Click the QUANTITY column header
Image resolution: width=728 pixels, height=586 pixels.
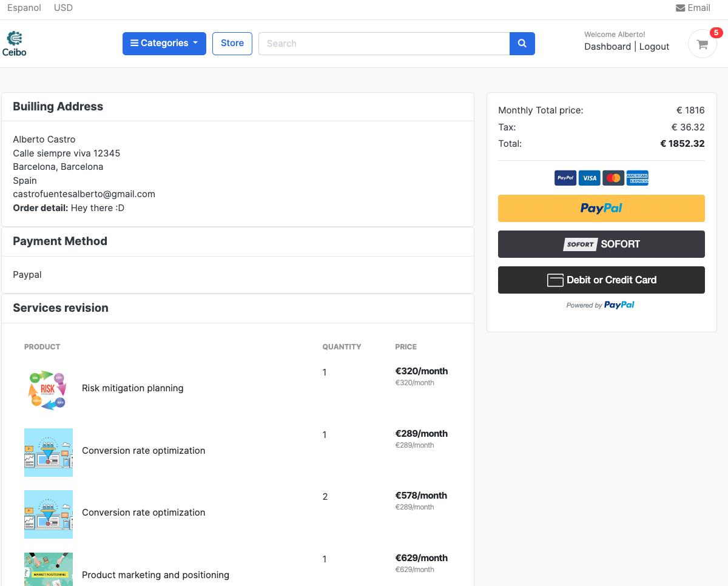[x=342, y=347]
